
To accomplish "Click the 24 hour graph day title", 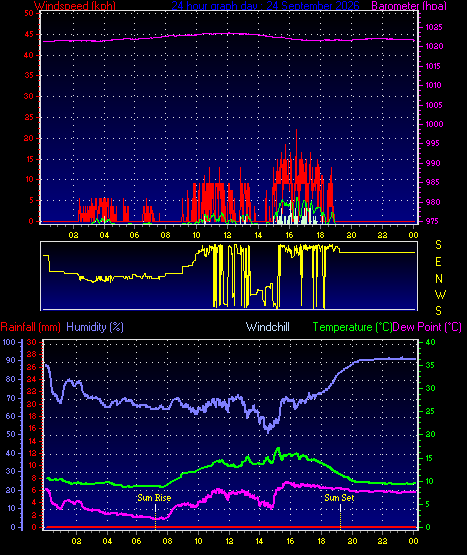I will (266, 6).
